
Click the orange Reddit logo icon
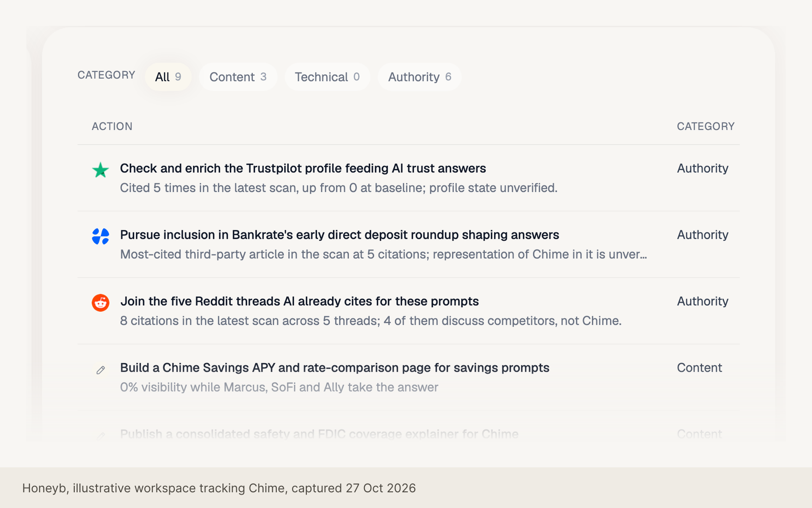tap(101, 303)
